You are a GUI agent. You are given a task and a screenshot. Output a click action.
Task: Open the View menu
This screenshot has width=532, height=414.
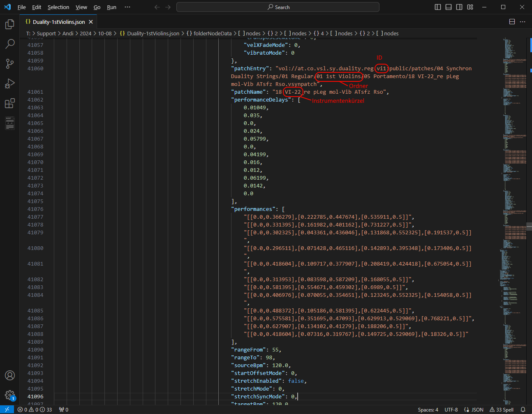pos(81,7)
